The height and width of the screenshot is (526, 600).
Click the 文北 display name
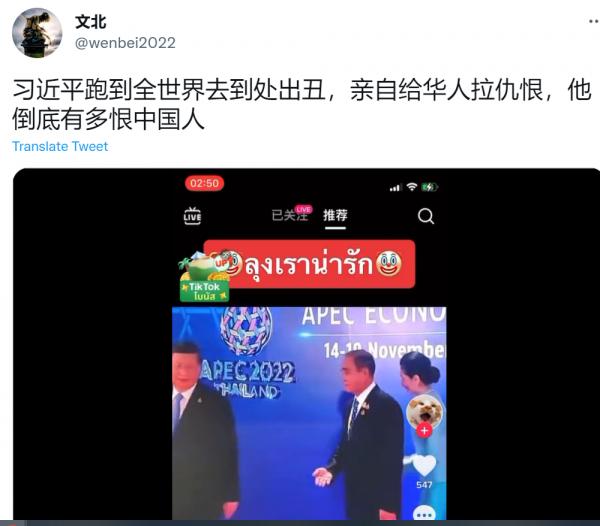91,22
